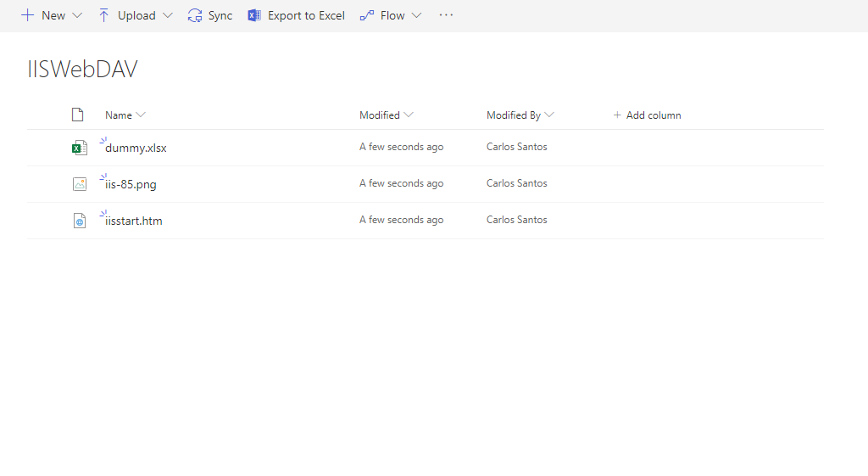The image size is (868, 476).
Task: Click the web page icon beside iisstart.htm
Action: click(x=79, y=221)
